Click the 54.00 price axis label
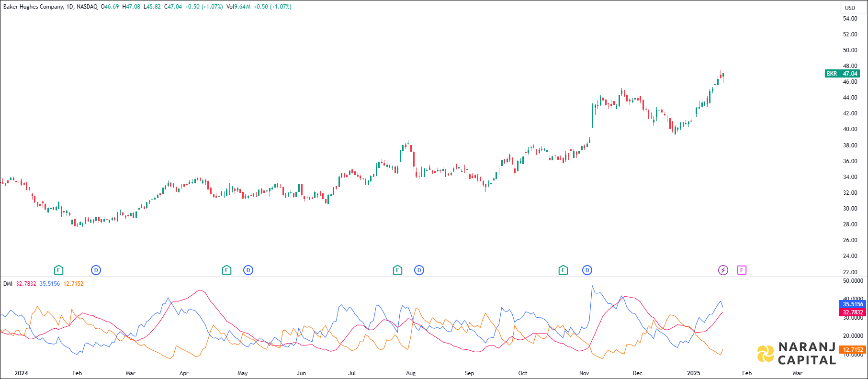 pos(850,19)
